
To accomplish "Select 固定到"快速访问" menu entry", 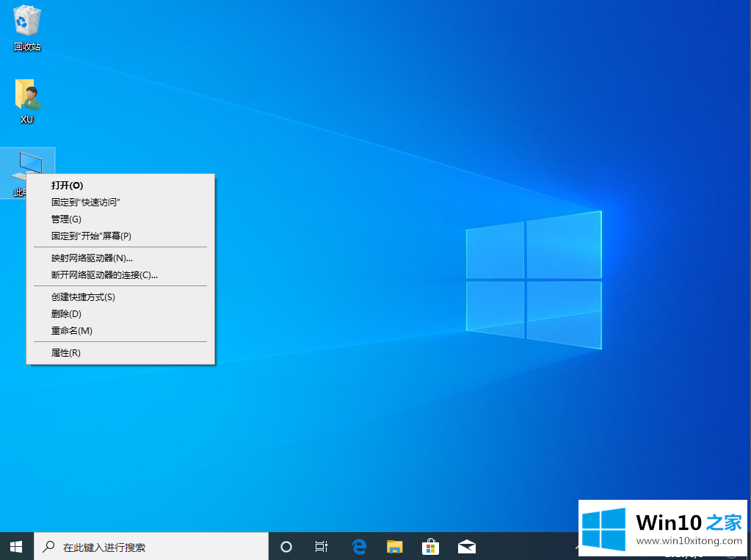I will click(x=85, y=202).
